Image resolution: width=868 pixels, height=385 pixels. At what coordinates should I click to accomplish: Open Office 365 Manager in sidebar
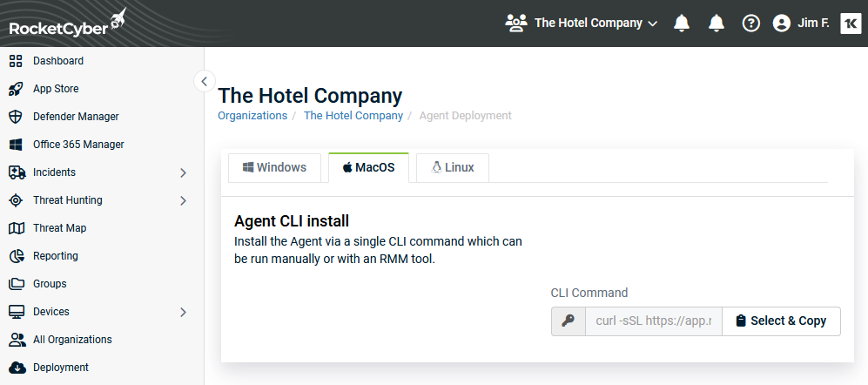(78, 145)
